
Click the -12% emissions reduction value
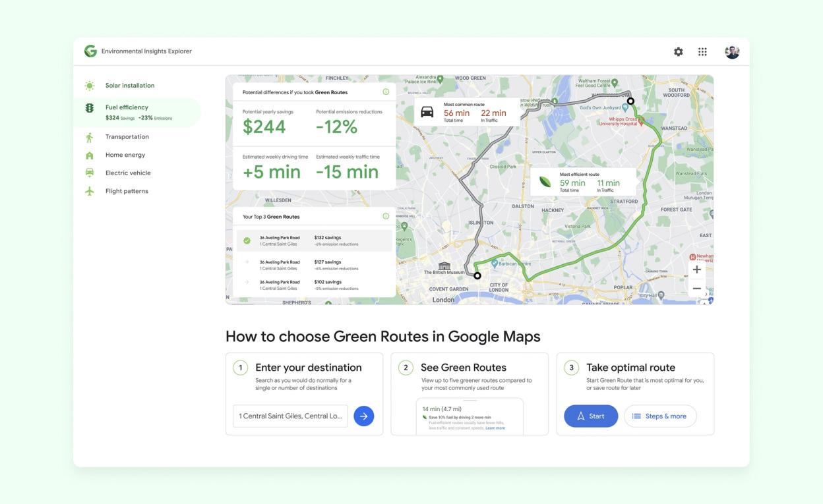(337, 128)
